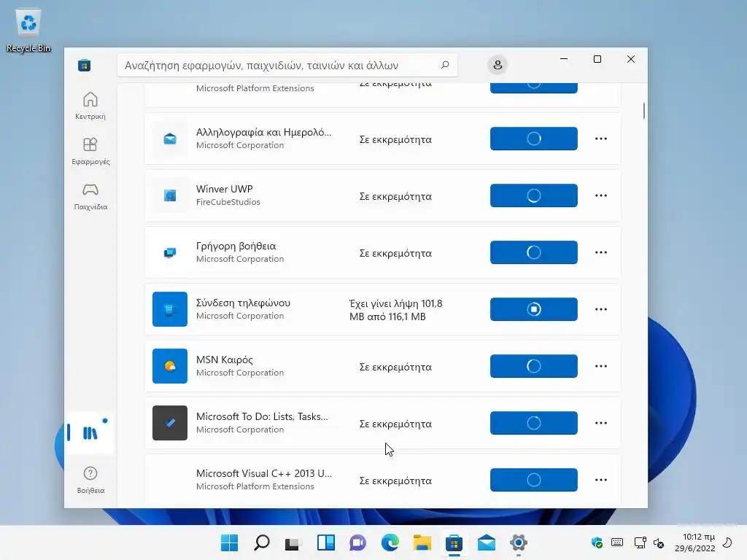Open more options for Microsoft Visual C++ 2013

click(x=601, y=480)
